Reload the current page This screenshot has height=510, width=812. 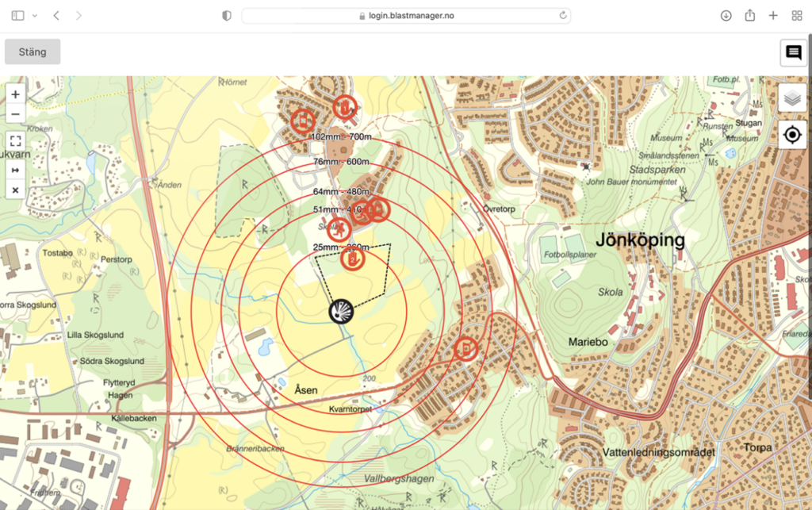tap(563, 16)
